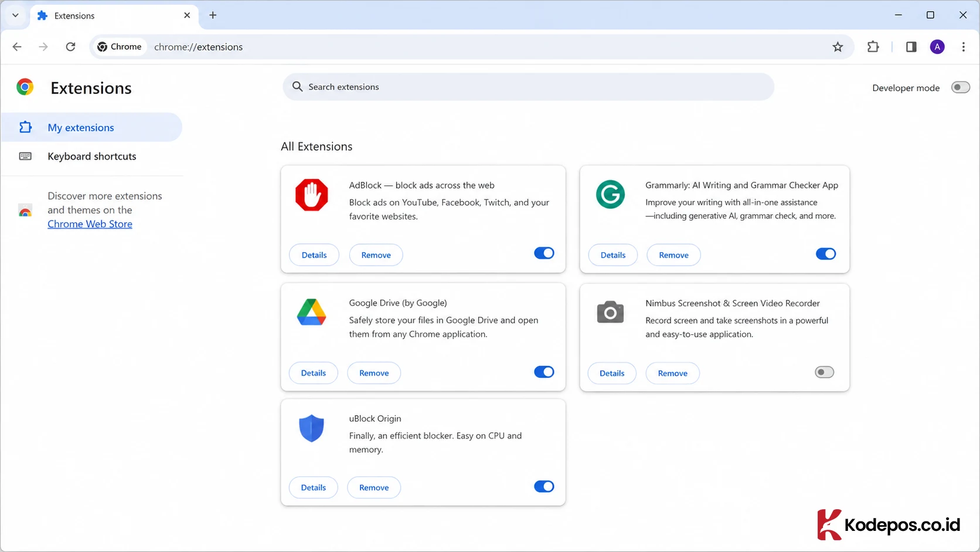This screenshot has width=980, height=552.
Task: Enable the Nimbus Screenshot toggle
Action: pos(825,372)
